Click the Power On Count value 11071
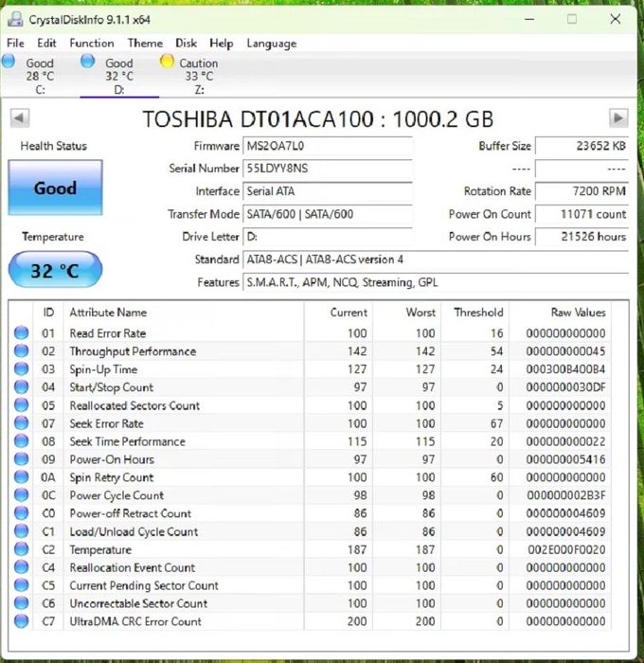Screen dimensions: 644x663 (x=581, y=214)
